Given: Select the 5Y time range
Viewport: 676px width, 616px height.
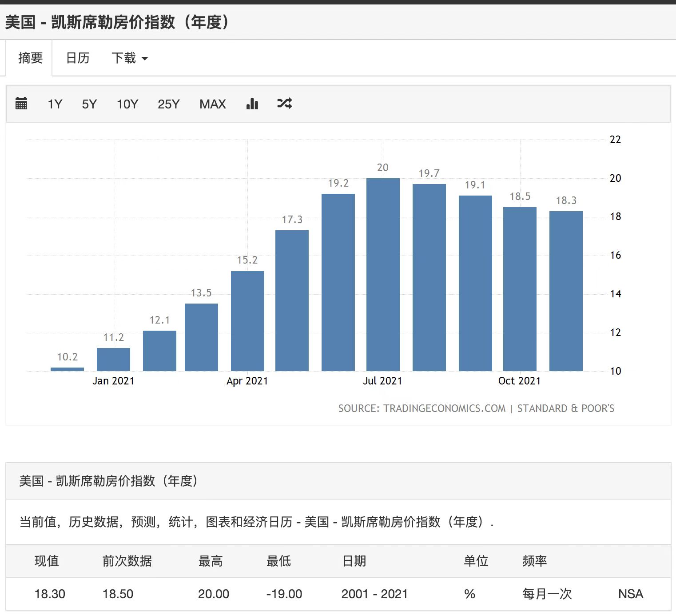Looking at the screenshot, I should [89, 104].
